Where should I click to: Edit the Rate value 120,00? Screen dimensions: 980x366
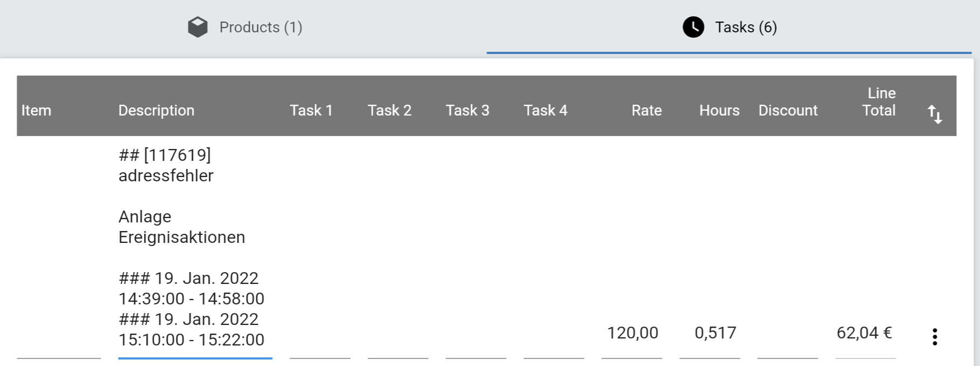click(x=632, y=333)
